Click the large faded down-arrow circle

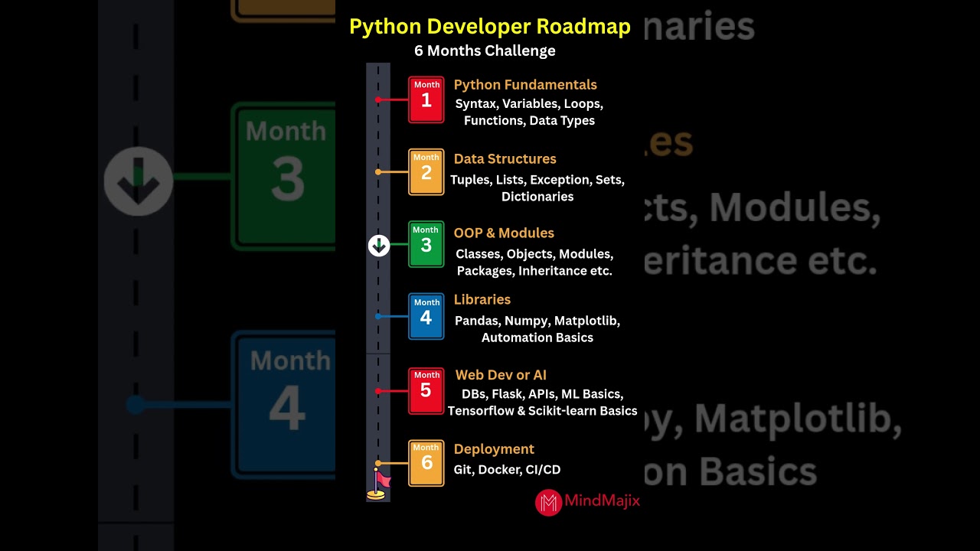[x=139, y=181]
